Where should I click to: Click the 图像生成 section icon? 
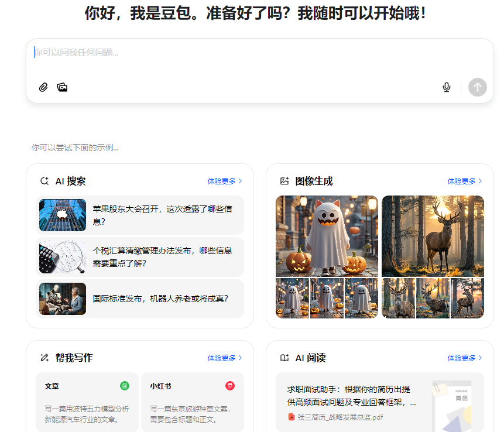coord(284,181)
